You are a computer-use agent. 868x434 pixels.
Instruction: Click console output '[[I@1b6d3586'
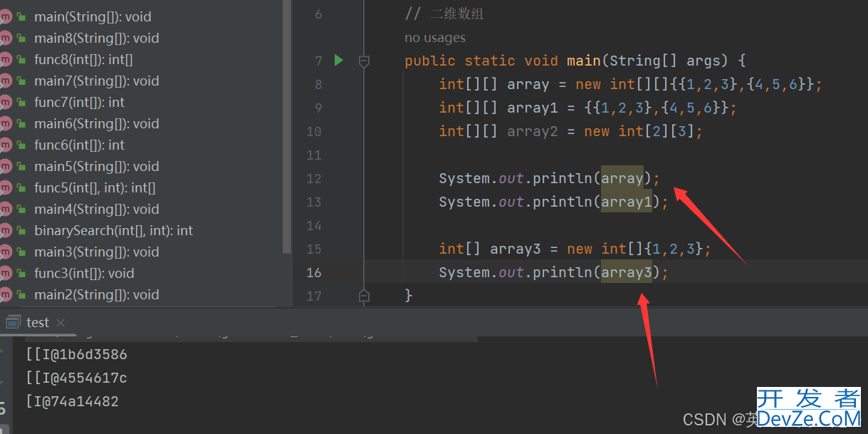[76, 354]
